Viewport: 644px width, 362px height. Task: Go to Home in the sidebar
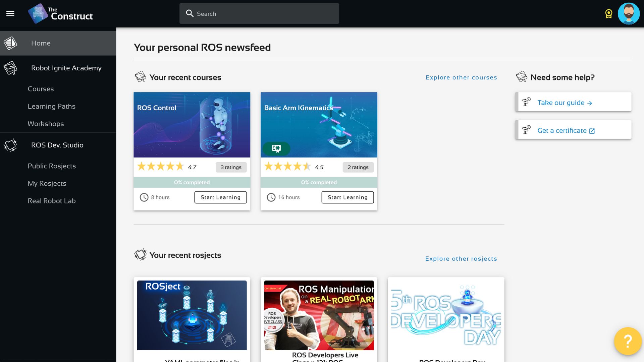coord(58,43)
